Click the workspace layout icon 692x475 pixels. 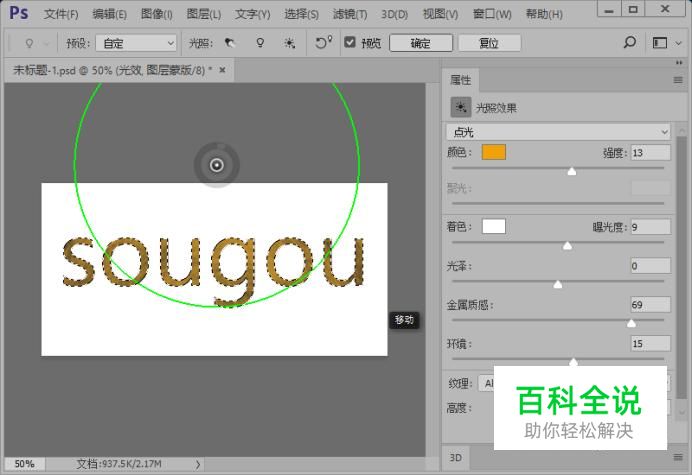coord(660,43)
